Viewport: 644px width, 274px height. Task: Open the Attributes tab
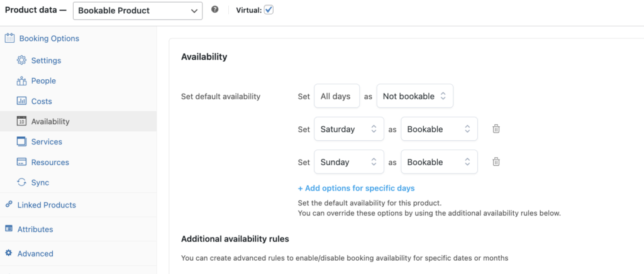[x=35, y=229]
